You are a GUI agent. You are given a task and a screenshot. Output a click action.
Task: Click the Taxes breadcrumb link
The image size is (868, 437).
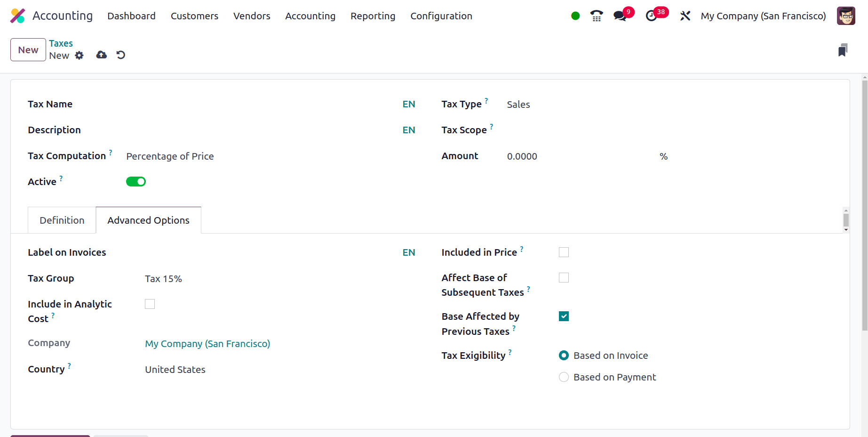click(x=61, y=43)
